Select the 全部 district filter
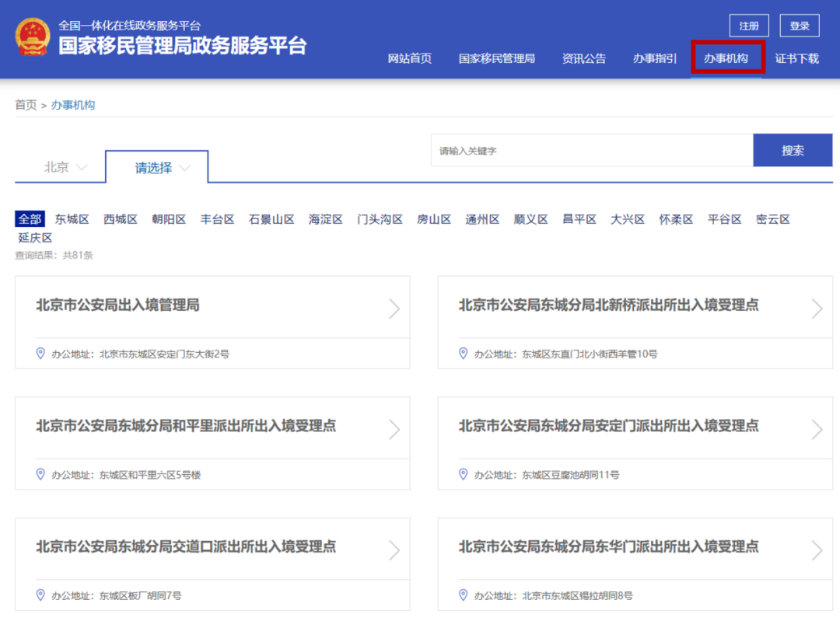 (x=30, y=219)
